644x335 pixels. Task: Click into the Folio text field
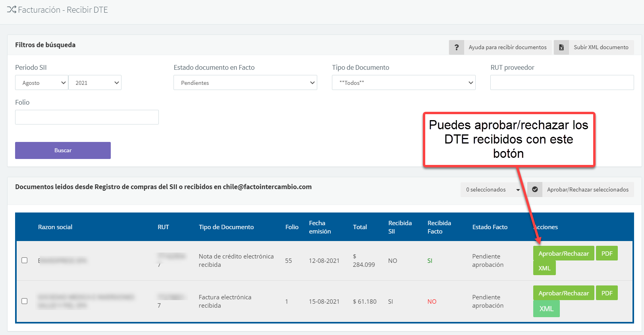click(x=87, y=117)
